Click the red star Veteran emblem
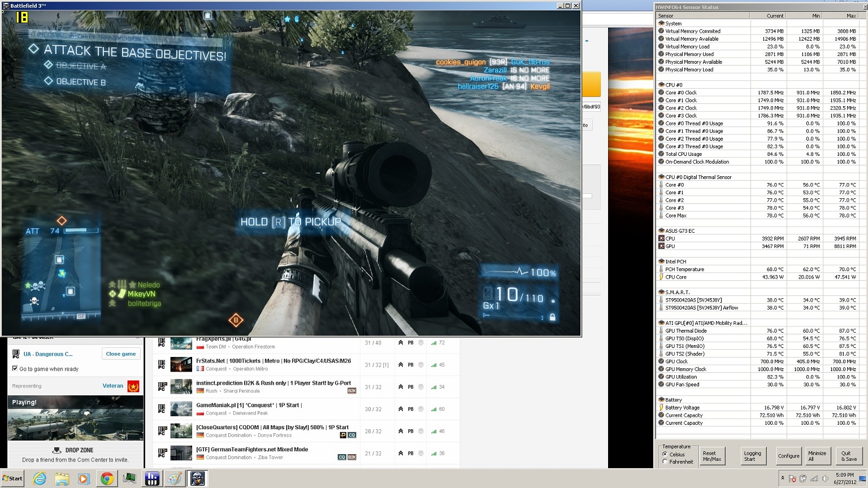 tap(133, 386)
